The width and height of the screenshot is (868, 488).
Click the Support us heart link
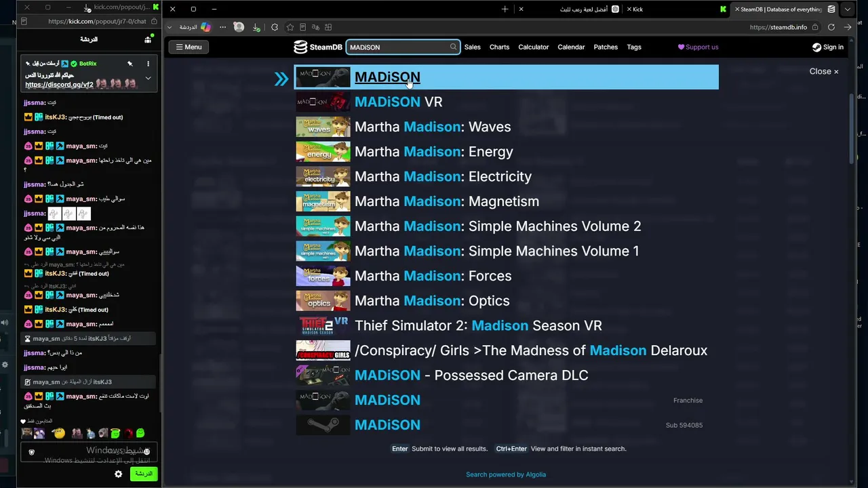(698, 47)
